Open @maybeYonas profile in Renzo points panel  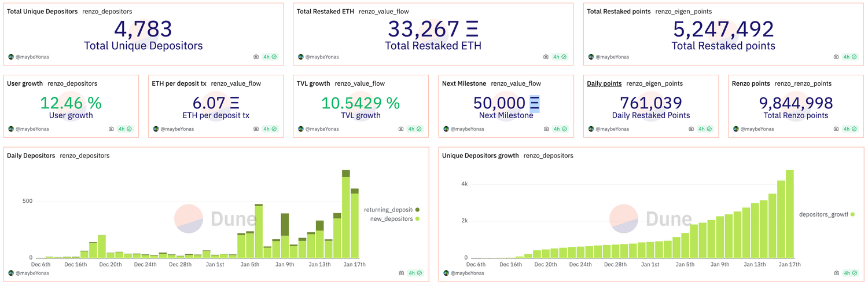757,129
